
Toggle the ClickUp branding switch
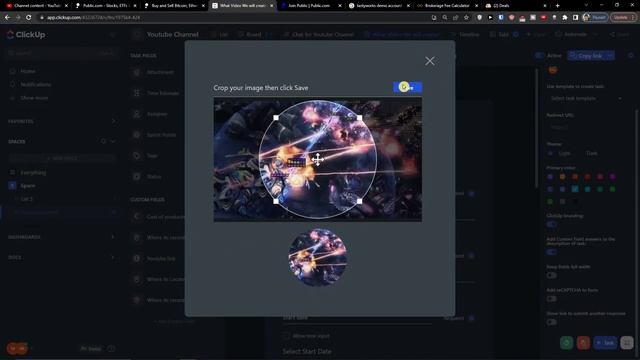coord(552,224)
